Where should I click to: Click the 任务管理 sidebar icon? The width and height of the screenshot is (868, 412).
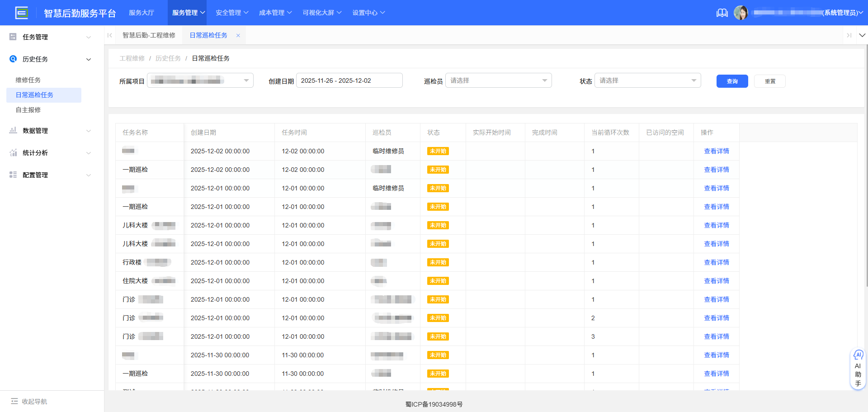coord(13,37)
